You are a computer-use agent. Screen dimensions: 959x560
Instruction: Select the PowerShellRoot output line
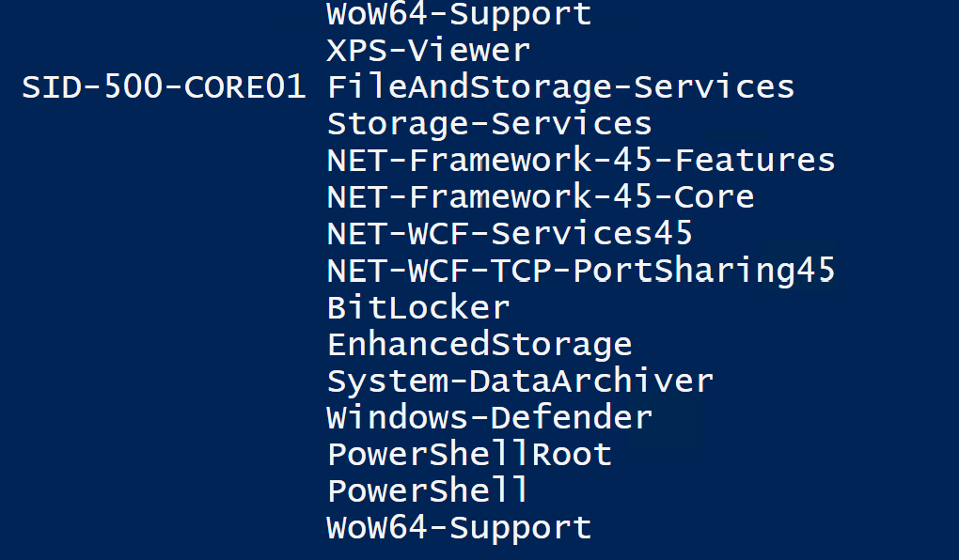pos(469,454)
